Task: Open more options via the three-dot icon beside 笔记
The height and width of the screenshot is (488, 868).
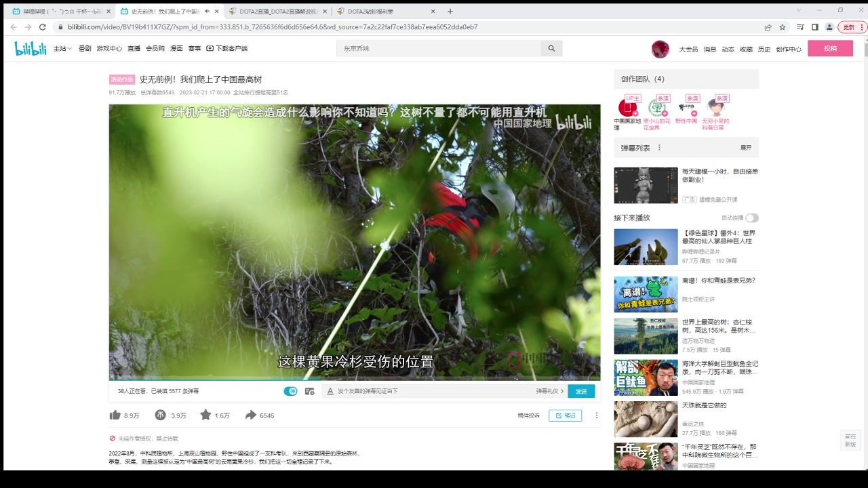Action: (x=596, y=415)
